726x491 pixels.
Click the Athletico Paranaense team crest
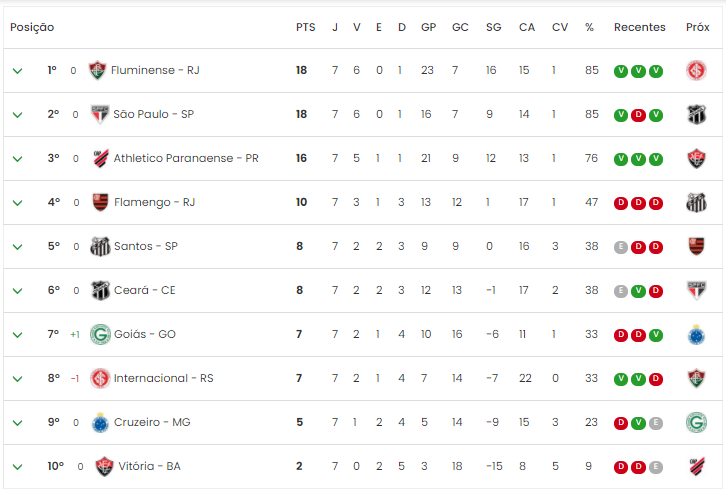100,158
